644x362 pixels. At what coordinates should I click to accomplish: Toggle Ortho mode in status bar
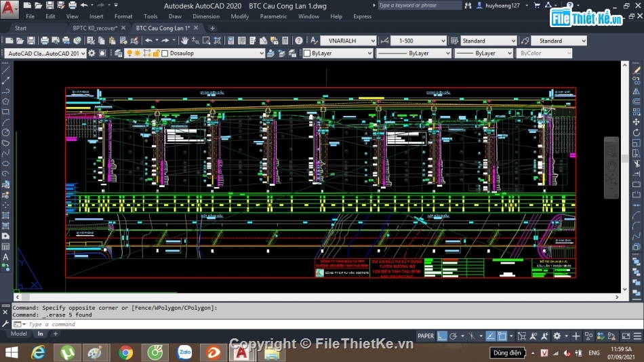coord(441,336)
